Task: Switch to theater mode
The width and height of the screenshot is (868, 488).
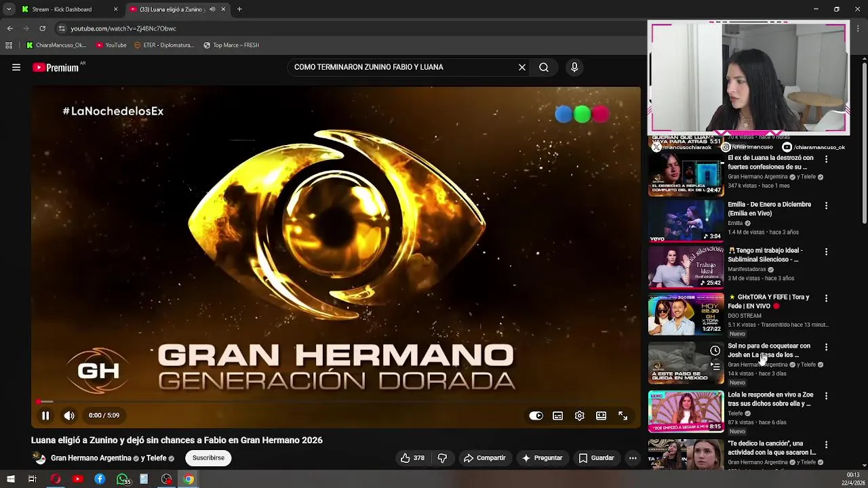Action: (601, 415)
